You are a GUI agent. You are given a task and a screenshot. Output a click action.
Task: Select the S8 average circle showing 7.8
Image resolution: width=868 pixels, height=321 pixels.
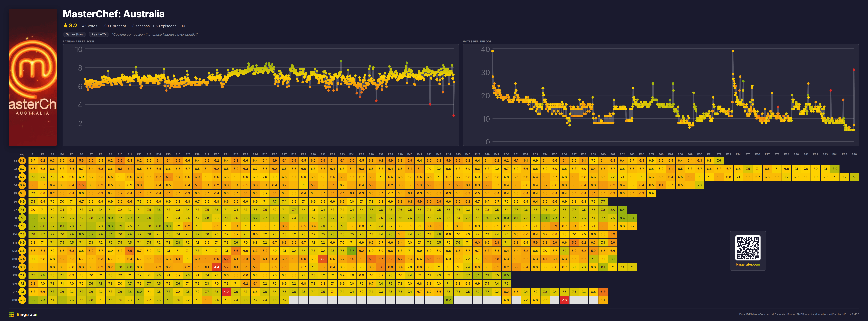pyautogui.click(x=22, y=218)
